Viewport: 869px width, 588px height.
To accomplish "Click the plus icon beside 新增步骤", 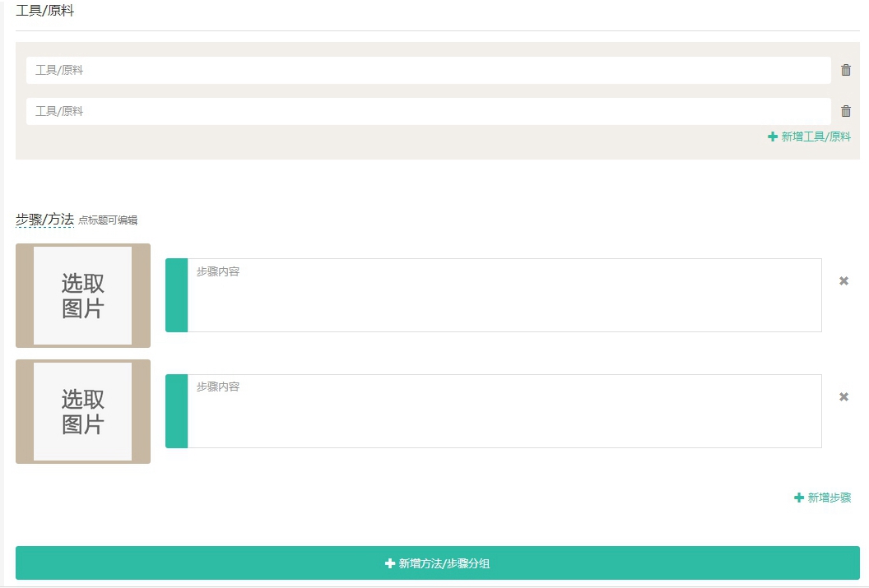I will click(x=799, y=498).
